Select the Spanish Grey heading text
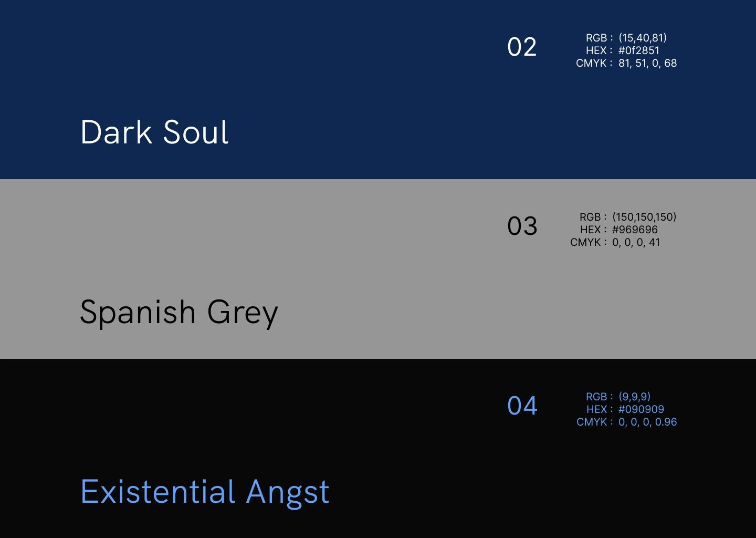Screen dimensions: 756x538 coord(178,313)
